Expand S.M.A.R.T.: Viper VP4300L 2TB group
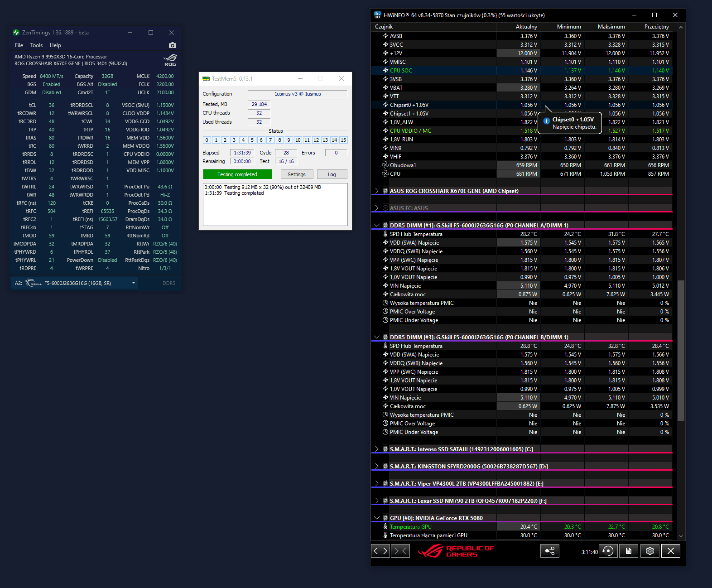This screenshot has width=712, height=588. (377, 483)
